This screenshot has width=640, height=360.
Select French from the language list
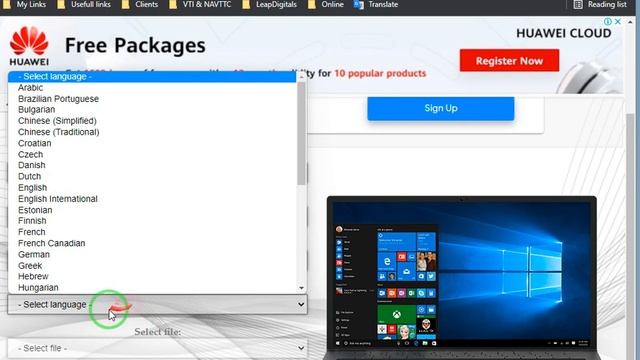coord(152,232)
